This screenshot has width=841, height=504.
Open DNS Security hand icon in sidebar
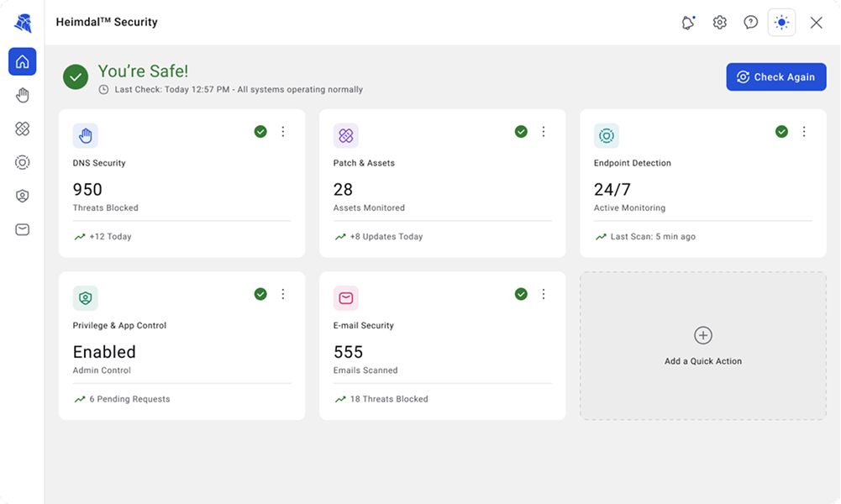pyautogui.click(x=23, y=96)
